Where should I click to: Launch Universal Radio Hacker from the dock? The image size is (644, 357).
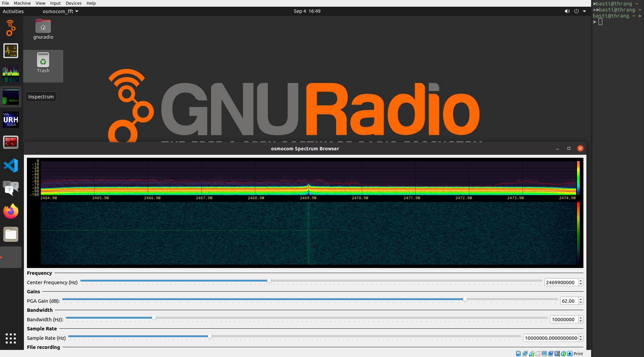click(11, 120)
